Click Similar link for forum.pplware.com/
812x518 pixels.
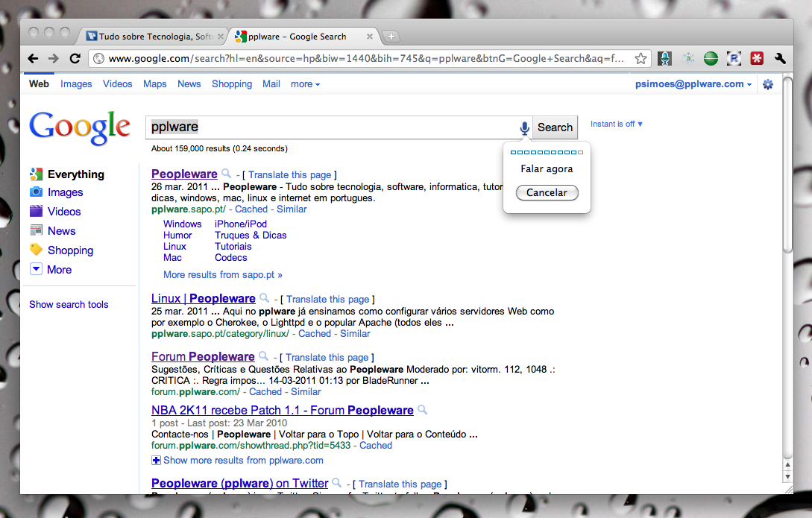click(x=306, y=392)
